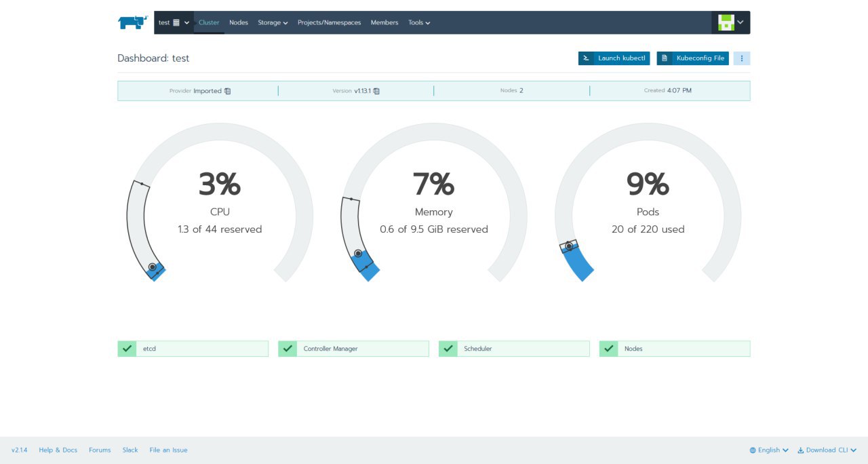Image resolution: width=868 pixels, height=464 pixels.
Task: Click the etcd status label
Action: click(149, 349)
